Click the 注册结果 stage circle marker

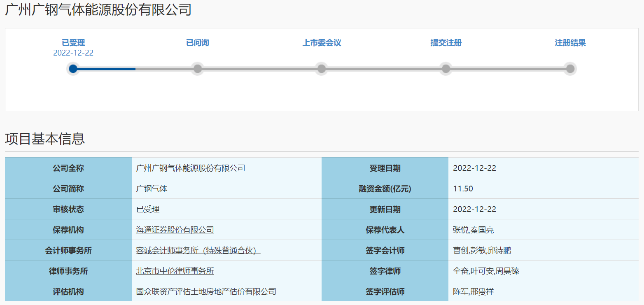point(569,69)
